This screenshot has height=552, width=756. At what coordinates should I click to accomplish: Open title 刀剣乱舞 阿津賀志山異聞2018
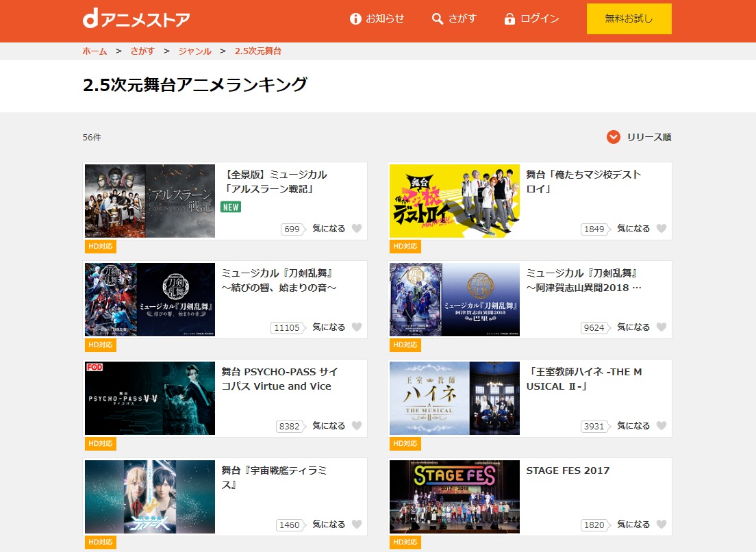584,280
